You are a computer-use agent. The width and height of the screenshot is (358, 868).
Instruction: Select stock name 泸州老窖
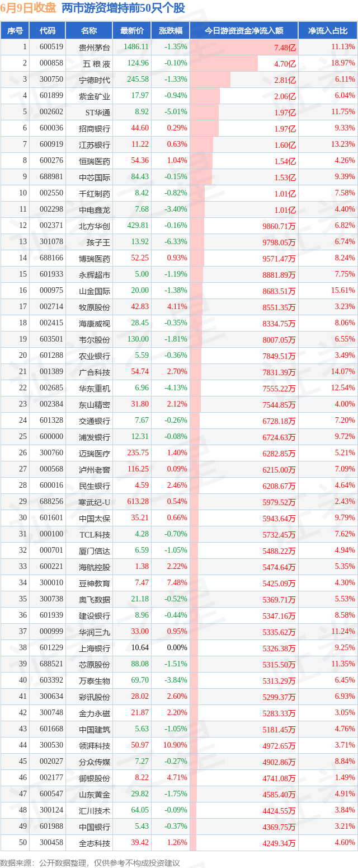click(95, 470)
